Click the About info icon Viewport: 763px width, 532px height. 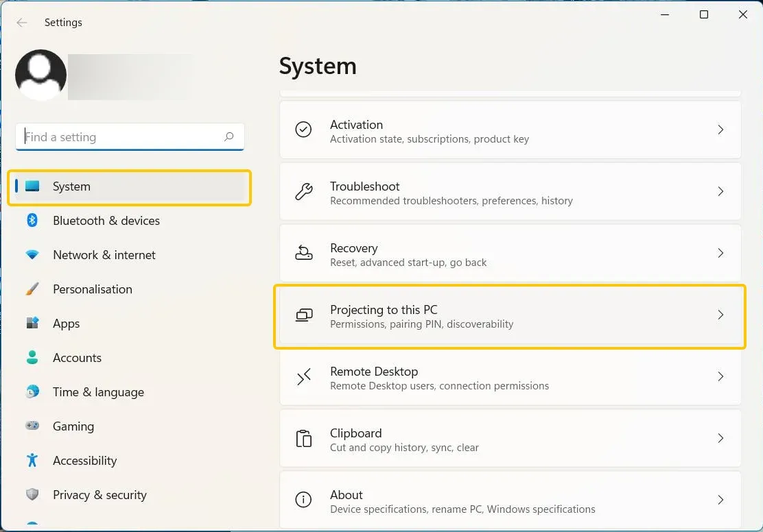pos(304,499)
